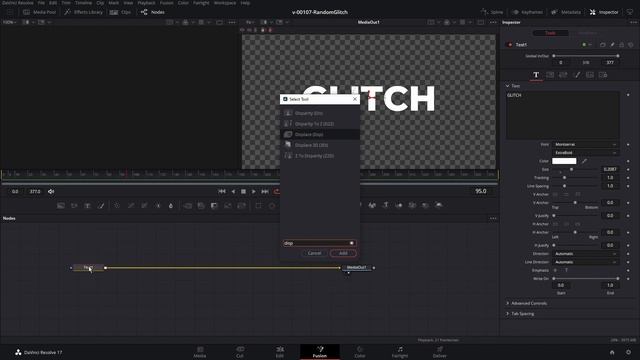Play in reverse
The width and height of the screenshot is (640, 360).
coord(233,191)
